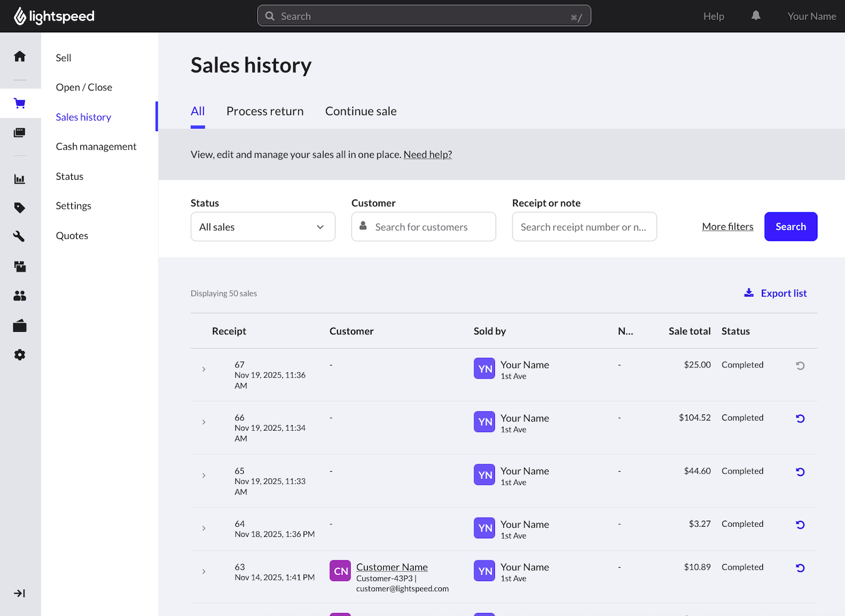
Task: Expand the details of receipt 67
Action: [204, 369]
